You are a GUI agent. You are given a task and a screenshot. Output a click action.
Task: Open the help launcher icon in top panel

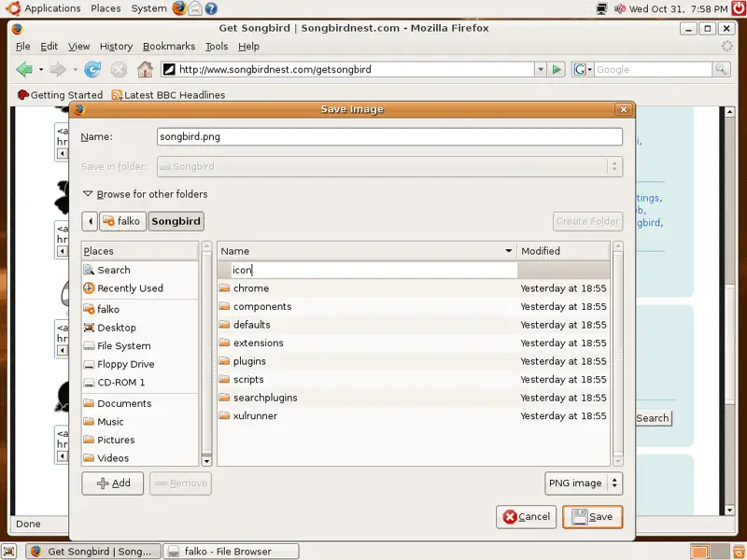pyautogui.click(x=211, y=8)
